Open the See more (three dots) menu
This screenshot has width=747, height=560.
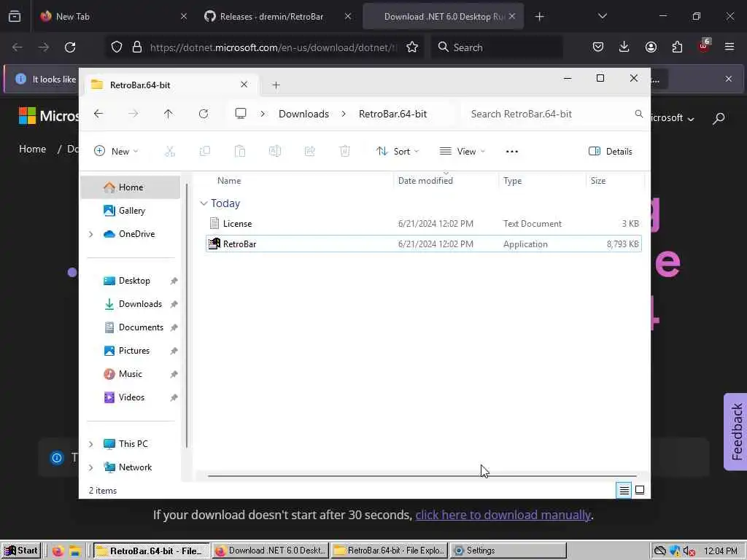pos(511,152)
